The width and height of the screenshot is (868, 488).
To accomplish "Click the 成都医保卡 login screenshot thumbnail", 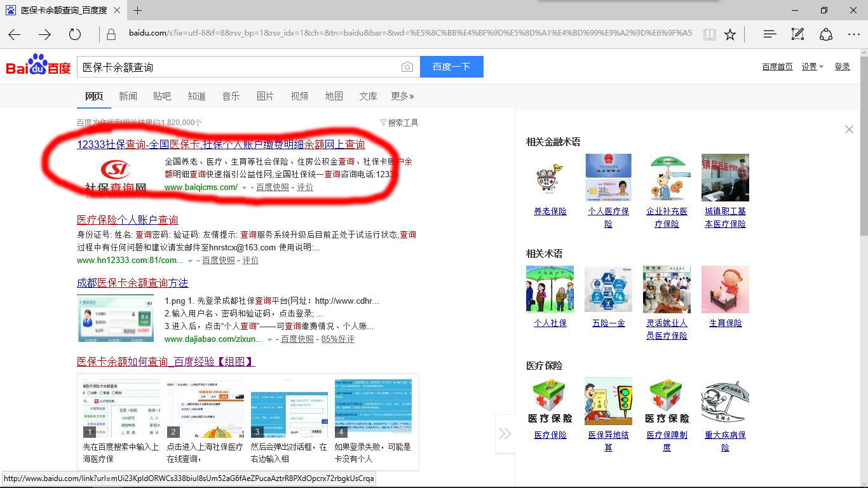I will point(116,318).
